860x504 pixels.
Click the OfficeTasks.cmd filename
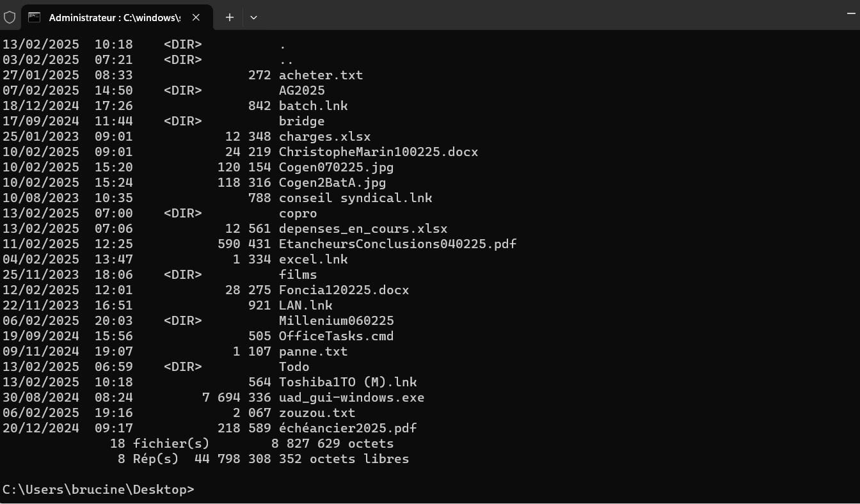coord(336,336)
